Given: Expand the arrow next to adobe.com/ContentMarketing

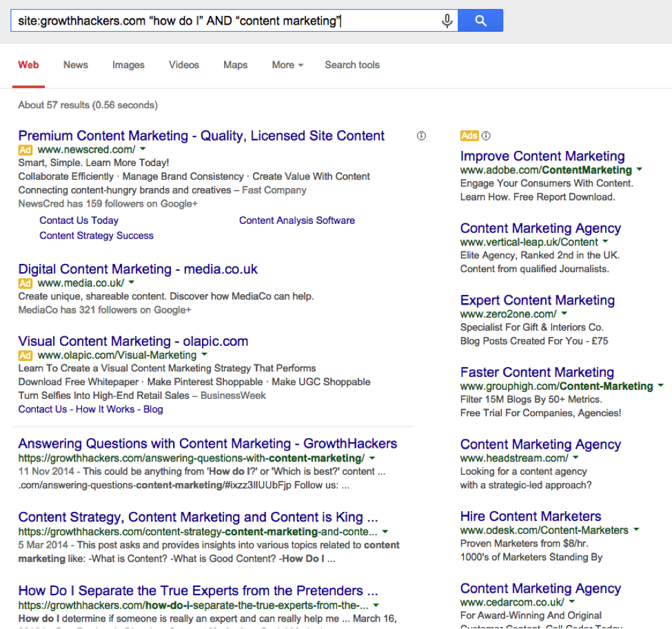Looking at the screenshot, I should click(640, 169).
